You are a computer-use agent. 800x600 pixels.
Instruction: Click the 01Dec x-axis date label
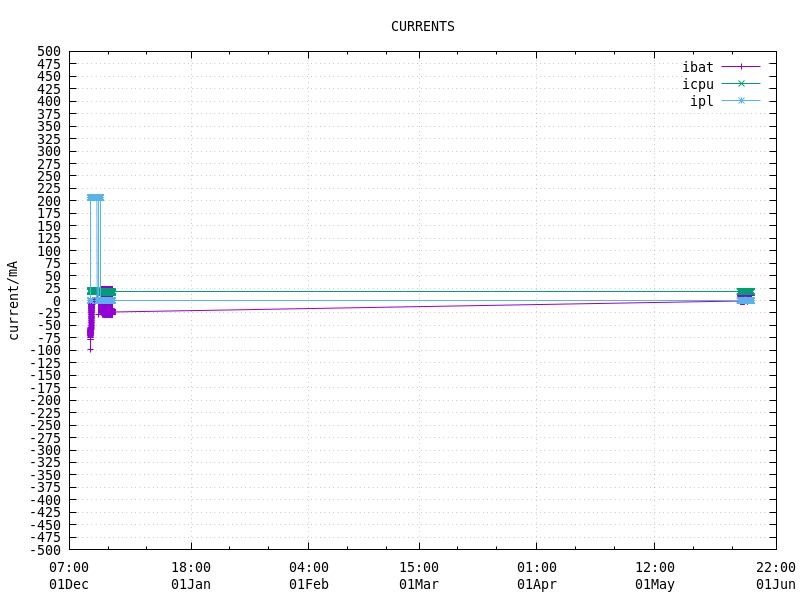click(69, 585)
